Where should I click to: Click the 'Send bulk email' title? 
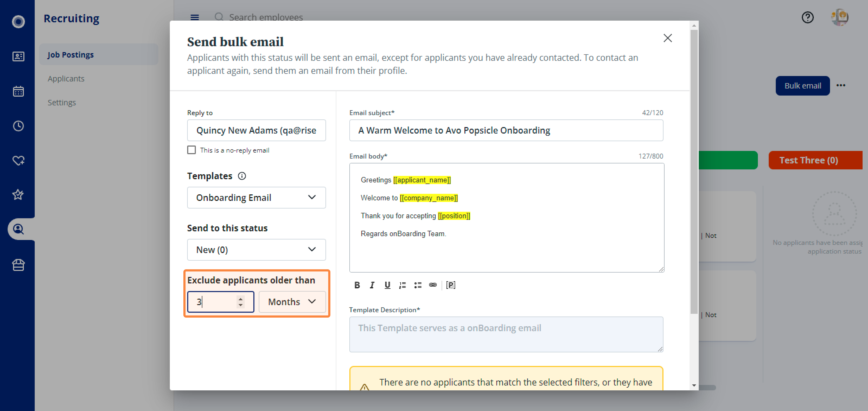pos(235,42)
